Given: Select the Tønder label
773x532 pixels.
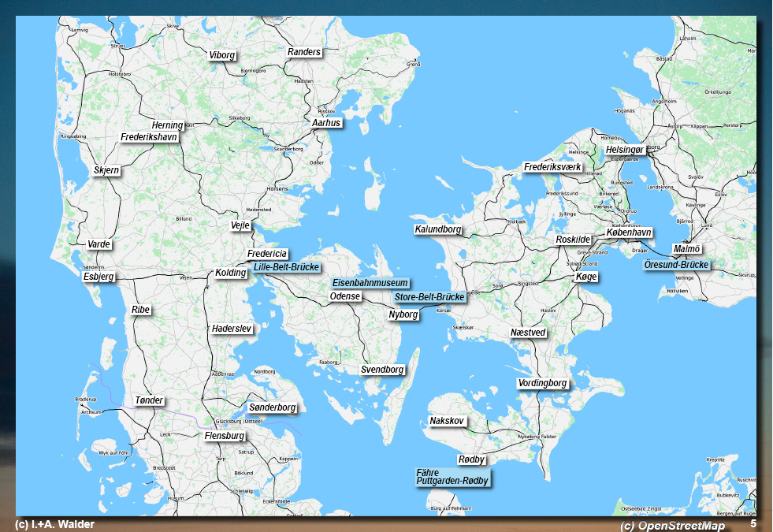Looking at the screenshot, I should click(149, 400).
